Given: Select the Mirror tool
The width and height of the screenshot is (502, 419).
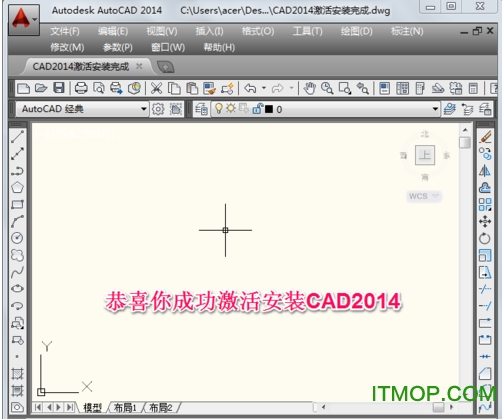Looking at the screenshot, I should pos(485,171).
